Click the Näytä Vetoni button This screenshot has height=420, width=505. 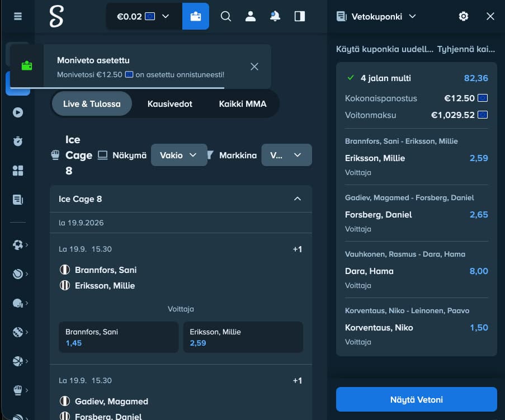click(417, 399)
